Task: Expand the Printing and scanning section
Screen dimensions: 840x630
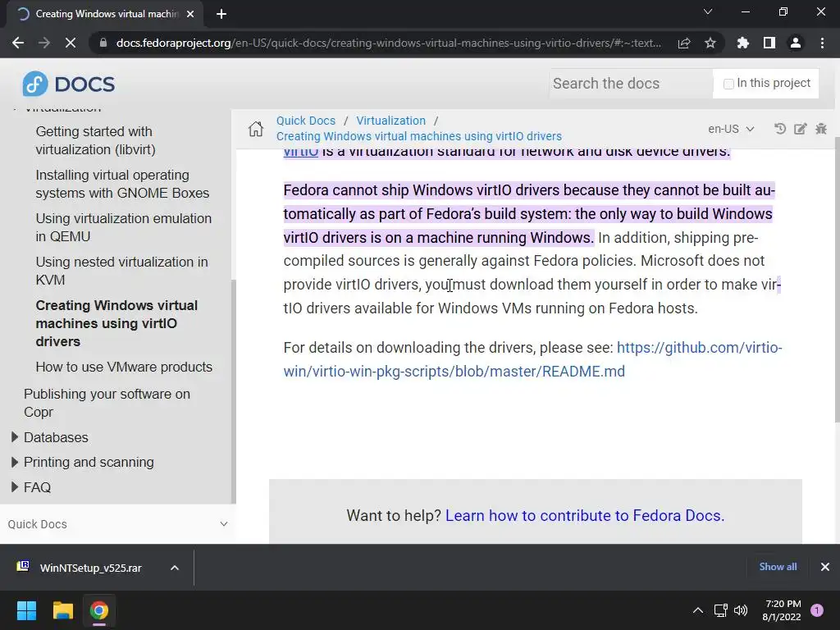Action: tap(15, 462)
